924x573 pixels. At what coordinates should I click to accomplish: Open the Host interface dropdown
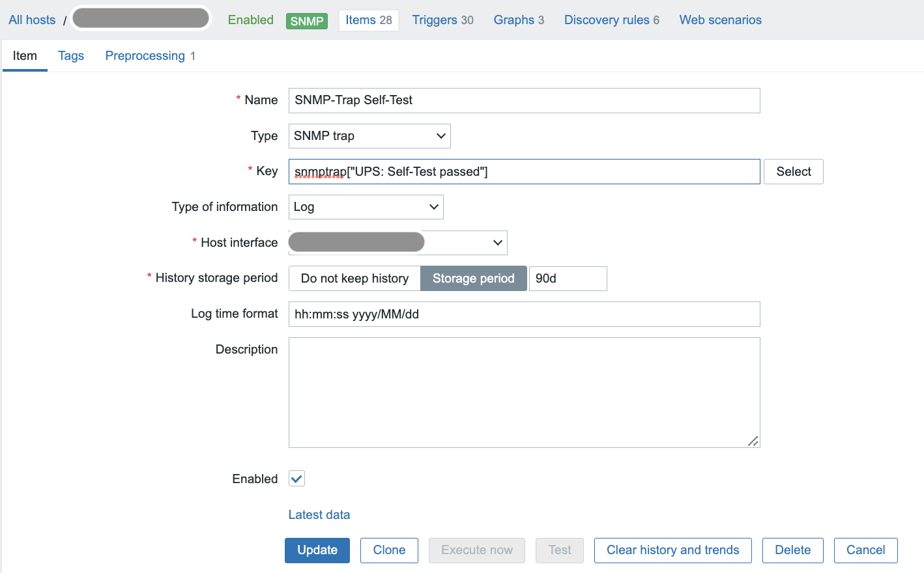(397, 243)
